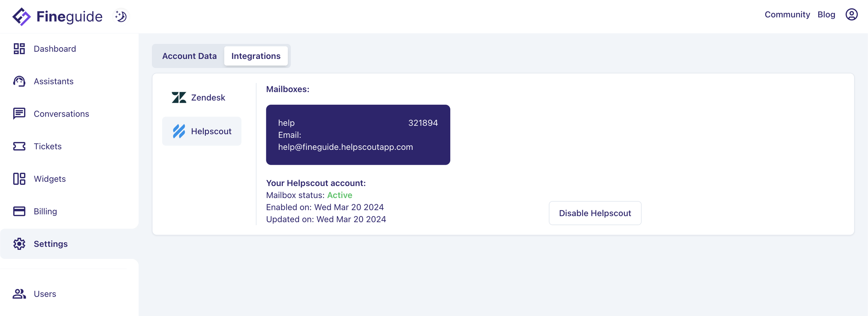
Task: Visit the Blog link
Action: [826, 15]
